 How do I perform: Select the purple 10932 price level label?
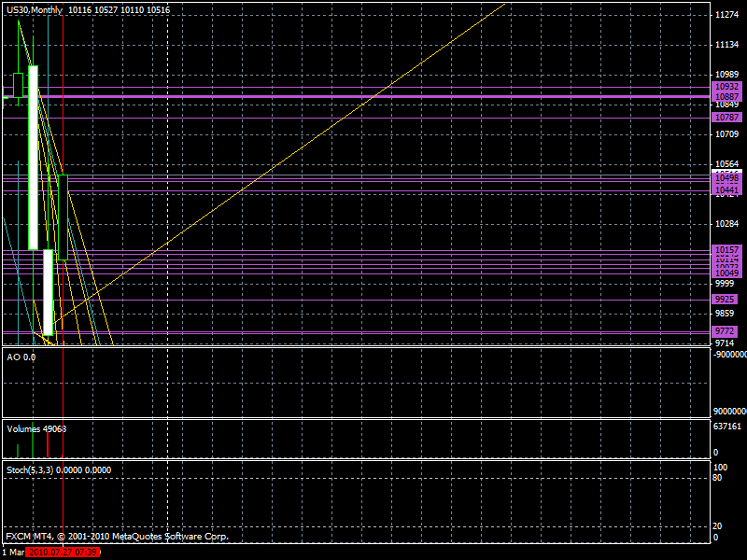726,87
